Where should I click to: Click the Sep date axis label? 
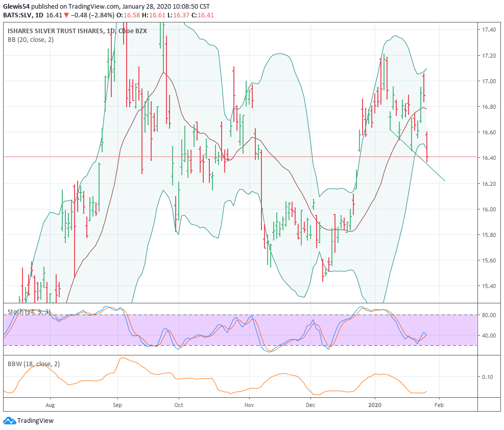tap(117, 405)
